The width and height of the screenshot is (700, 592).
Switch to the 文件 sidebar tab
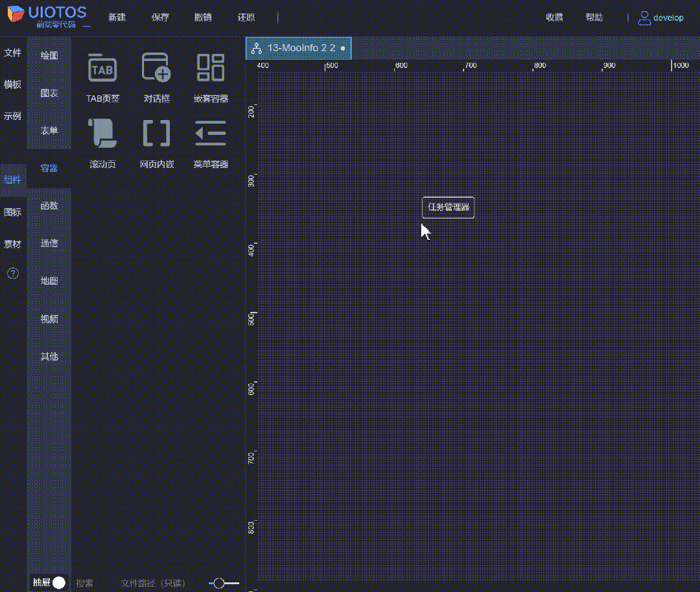coord(12,53)
